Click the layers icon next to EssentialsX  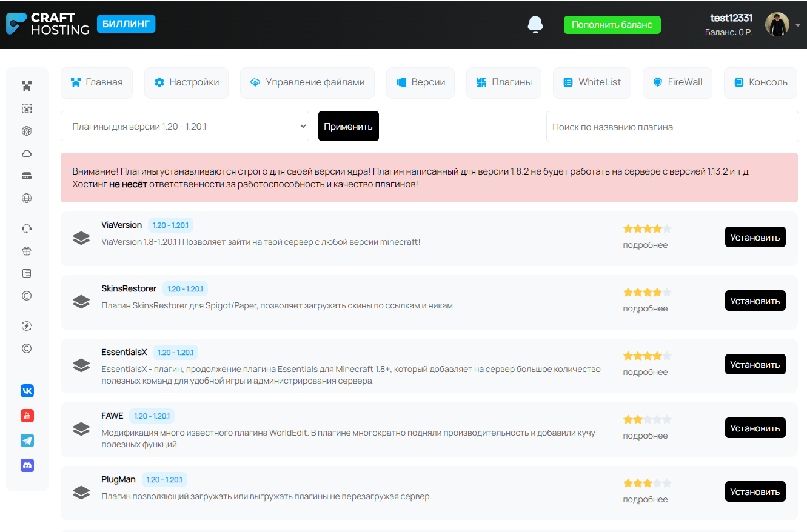click(x=81, y=365)
